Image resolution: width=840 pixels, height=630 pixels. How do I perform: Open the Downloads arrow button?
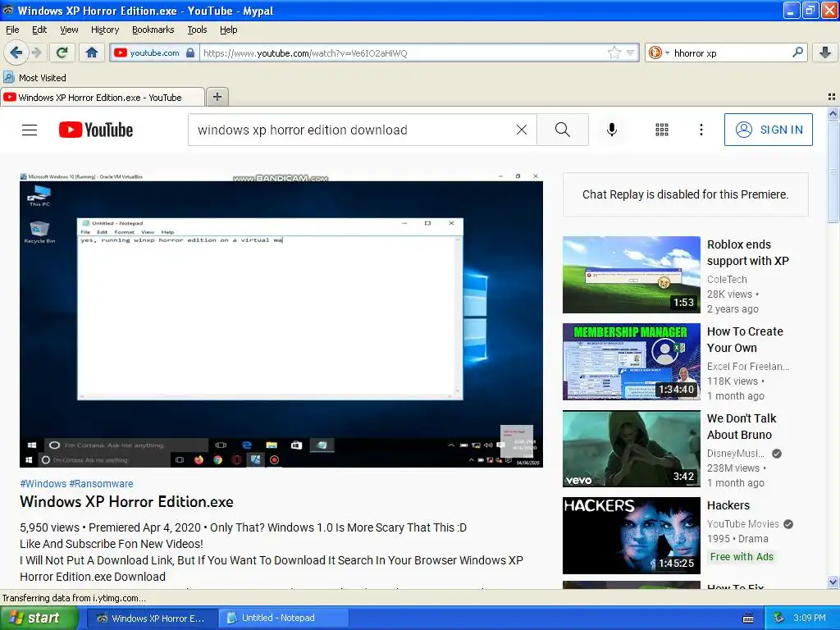click(x=825, y=52)
